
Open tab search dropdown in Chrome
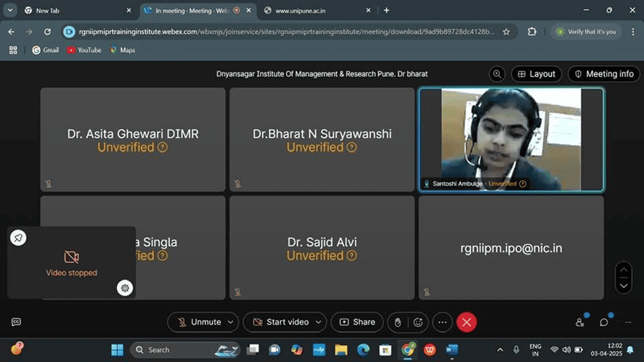(x=10, y=10)
